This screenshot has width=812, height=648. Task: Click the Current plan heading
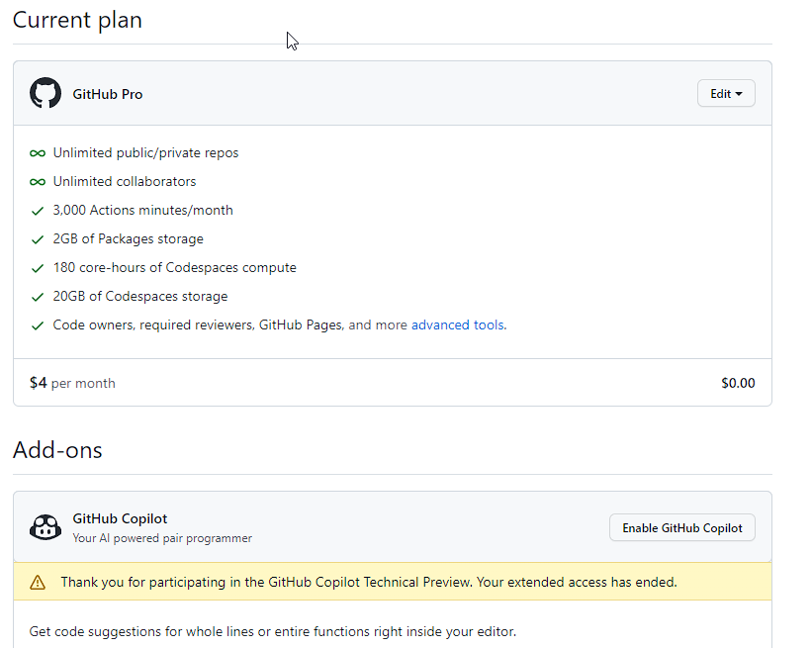pyautogui.click(x=77, y=20)
